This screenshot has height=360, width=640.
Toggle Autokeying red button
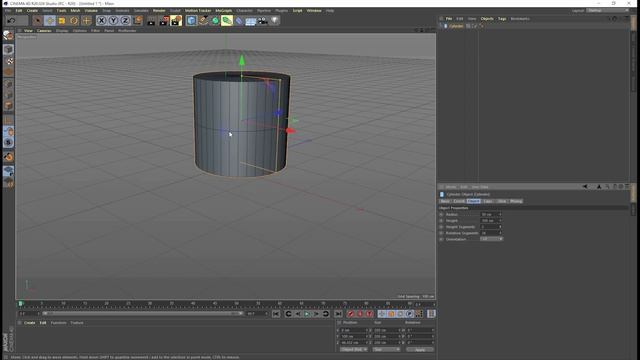pyautogui.click(x=360, y=314)
